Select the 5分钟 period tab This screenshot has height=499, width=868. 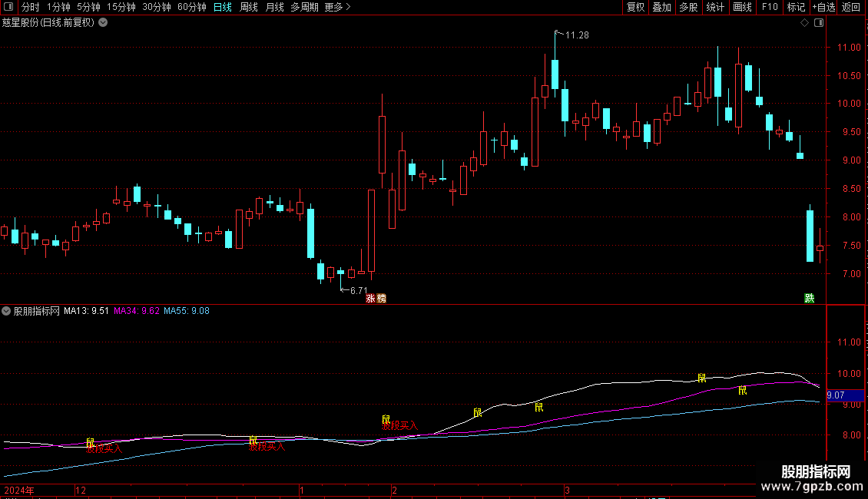88,7
